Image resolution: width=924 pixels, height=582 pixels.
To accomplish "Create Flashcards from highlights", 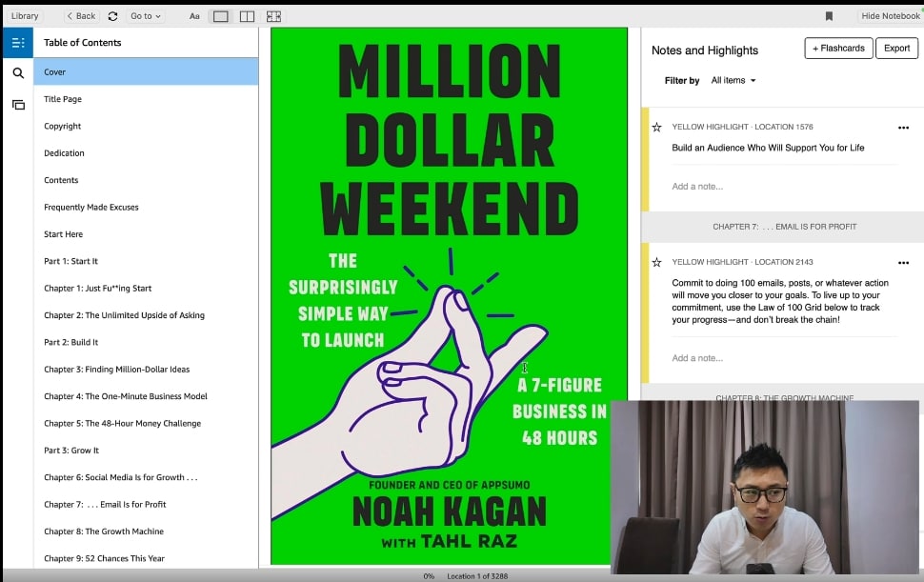I will pos(838,49).
